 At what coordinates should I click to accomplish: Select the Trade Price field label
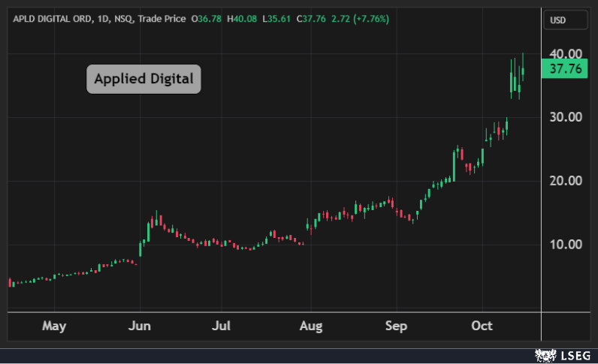click(162, 19)
